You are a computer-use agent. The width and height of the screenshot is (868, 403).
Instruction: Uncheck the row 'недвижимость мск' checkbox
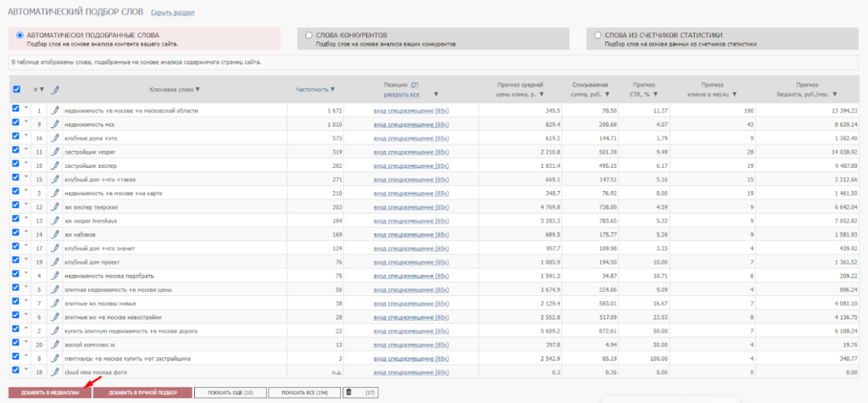click(15, 122)
